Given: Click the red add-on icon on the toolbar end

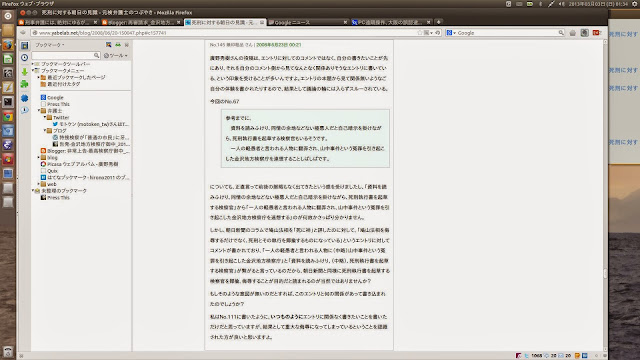Looking at the screenshot, I should point(596,33).
